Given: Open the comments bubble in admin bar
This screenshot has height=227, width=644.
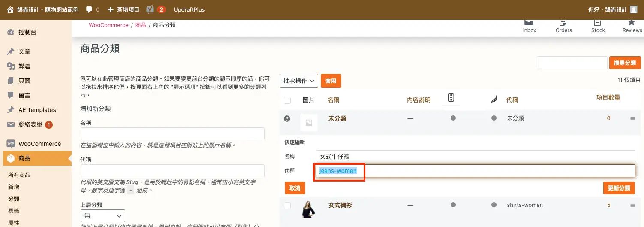Looking at the screenshot, I should point(89,9).
